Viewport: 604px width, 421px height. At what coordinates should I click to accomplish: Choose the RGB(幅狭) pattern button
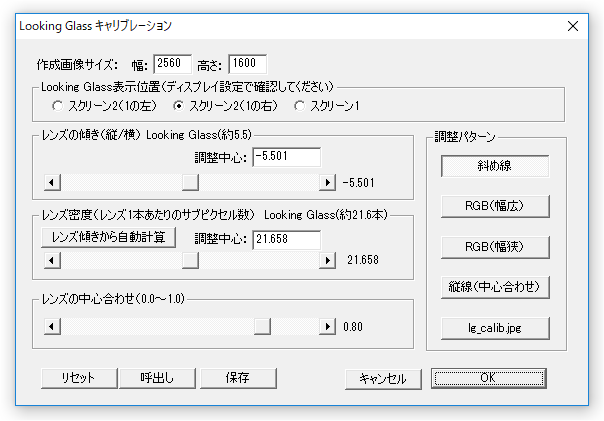coord(495,247)
